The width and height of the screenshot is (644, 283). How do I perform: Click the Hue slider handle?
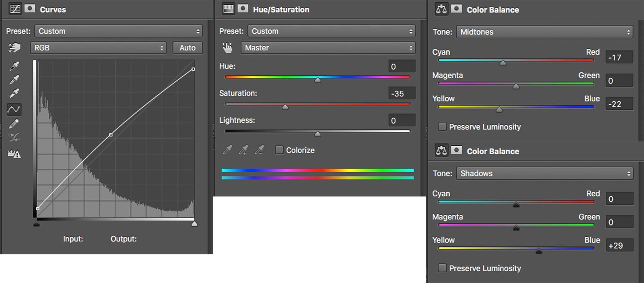(318, 80)
